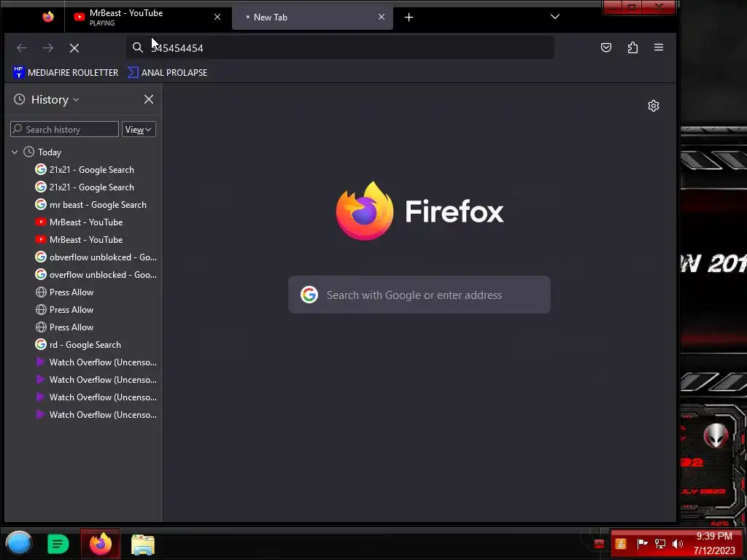Screen dimensions: 747x560
Task: Open the Extensions puzzle icon
Action: [632, 47]
